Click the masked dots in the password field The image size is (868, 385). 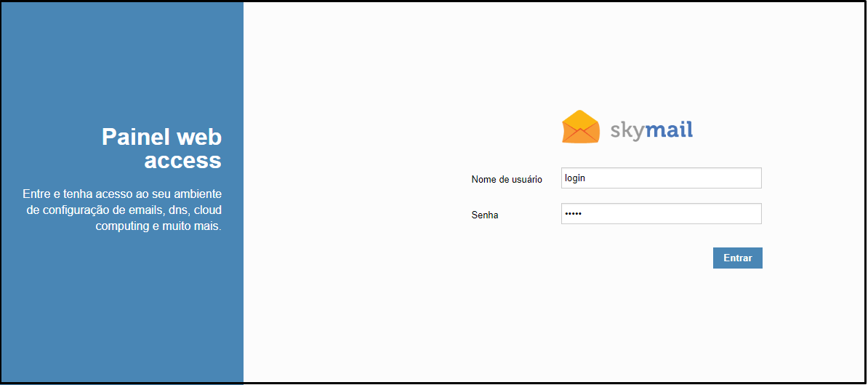[574, 214]
